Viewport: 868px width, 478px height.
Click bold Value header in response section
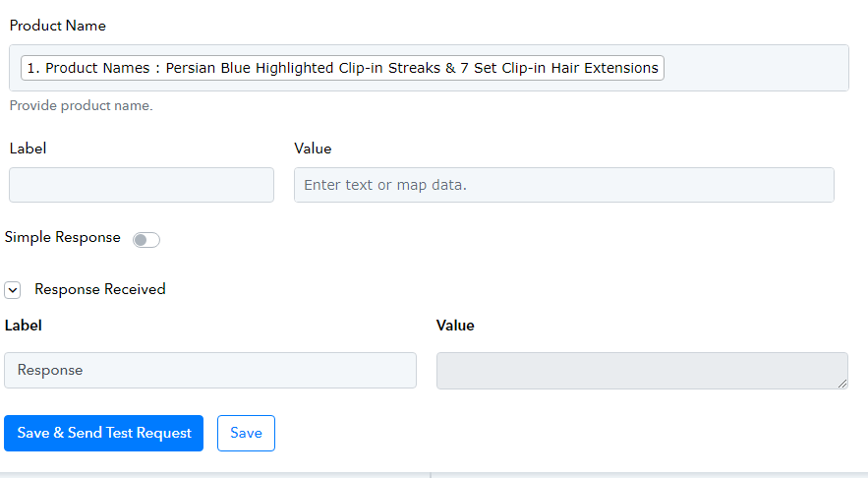click(455, 326)
